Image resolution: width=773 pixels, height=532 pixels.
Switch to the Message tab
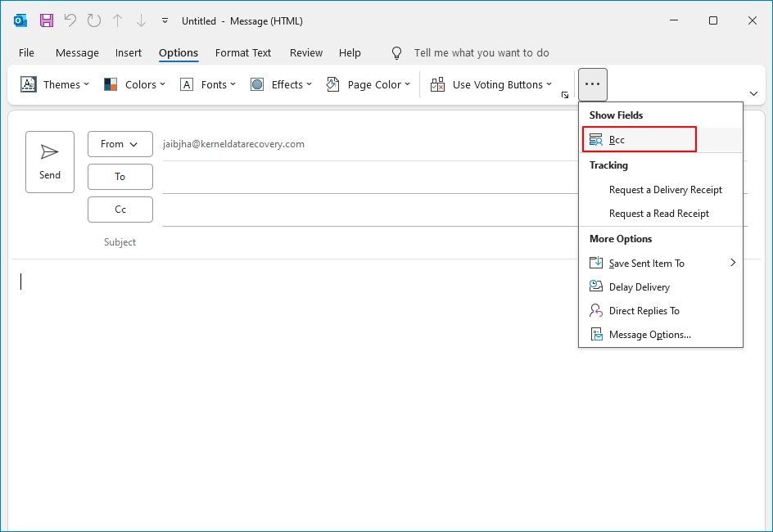click(77, 52)
